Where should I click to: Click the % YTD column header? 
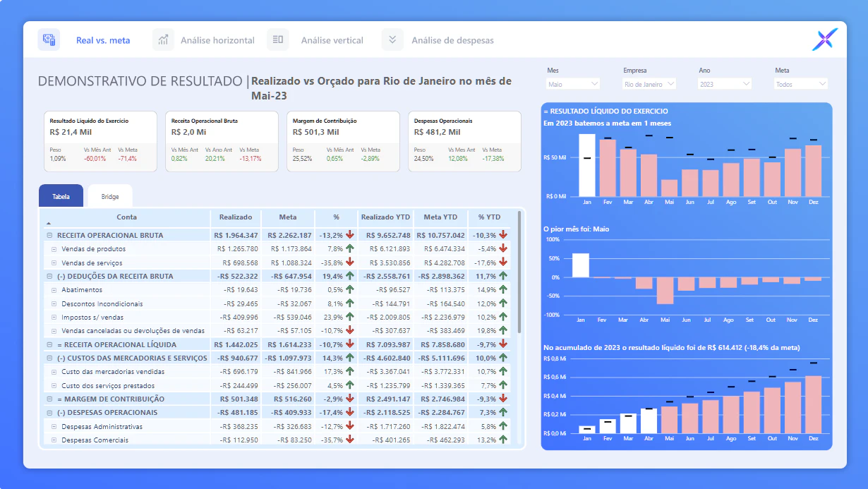click(489, 217)
